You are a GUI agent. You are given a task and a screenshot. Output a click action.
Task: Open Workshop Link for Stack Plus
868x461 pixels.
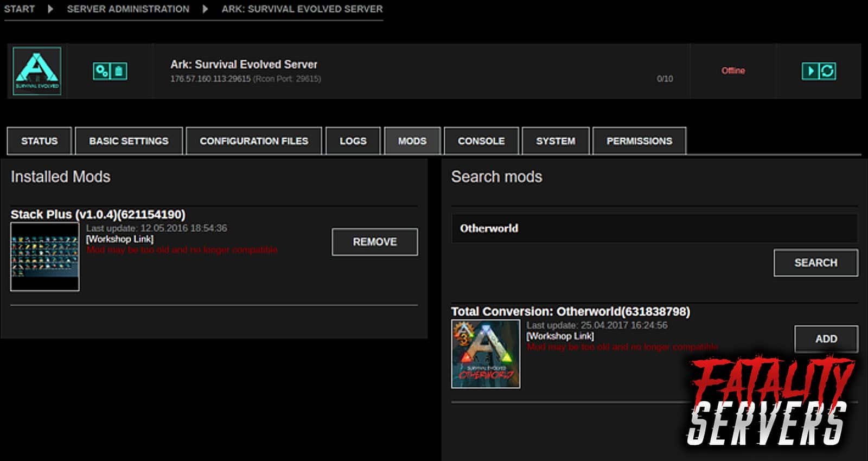click(x=120, y=239)
